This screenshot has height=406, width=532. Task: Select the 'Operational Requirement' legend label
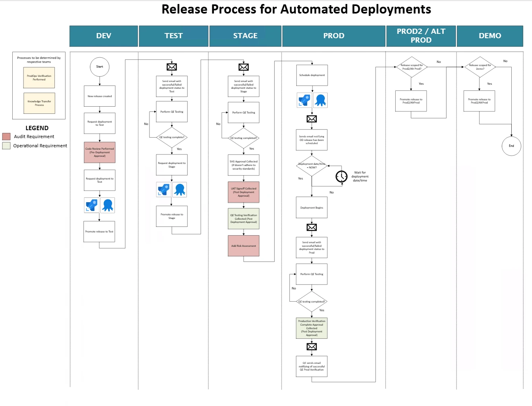pos(40,146)
